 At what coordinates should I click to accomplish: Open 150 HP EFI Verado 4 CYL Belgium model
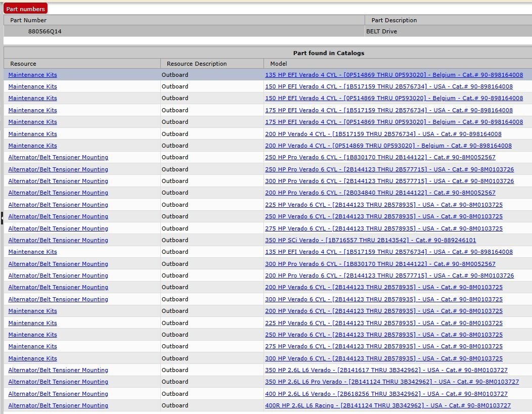394,98
